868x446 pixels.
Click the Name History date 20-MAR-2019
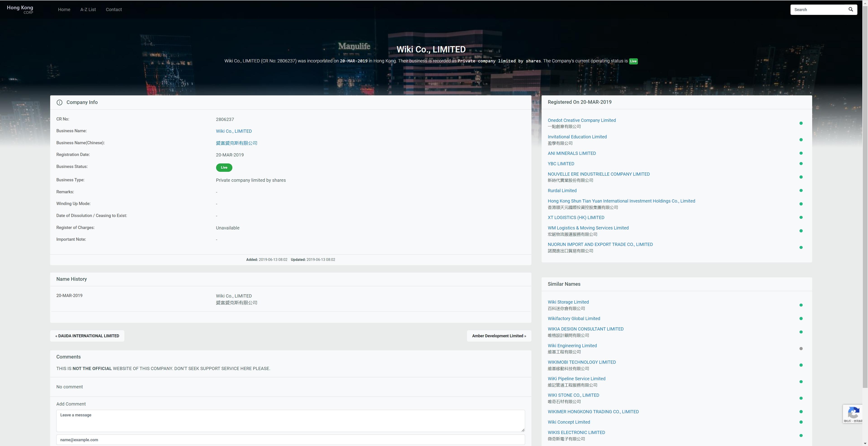coord(69,295)
